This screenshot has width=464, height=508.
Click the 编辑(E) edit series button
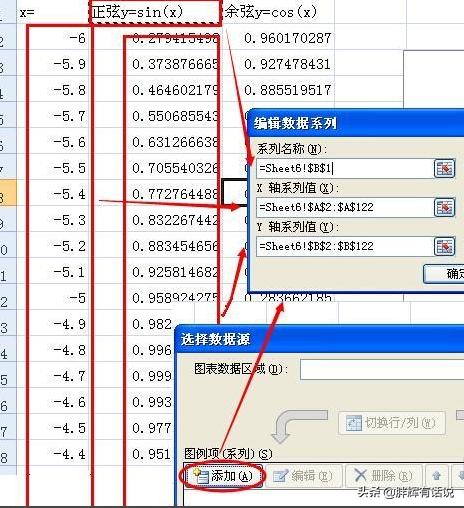click(x=303, y=476)
